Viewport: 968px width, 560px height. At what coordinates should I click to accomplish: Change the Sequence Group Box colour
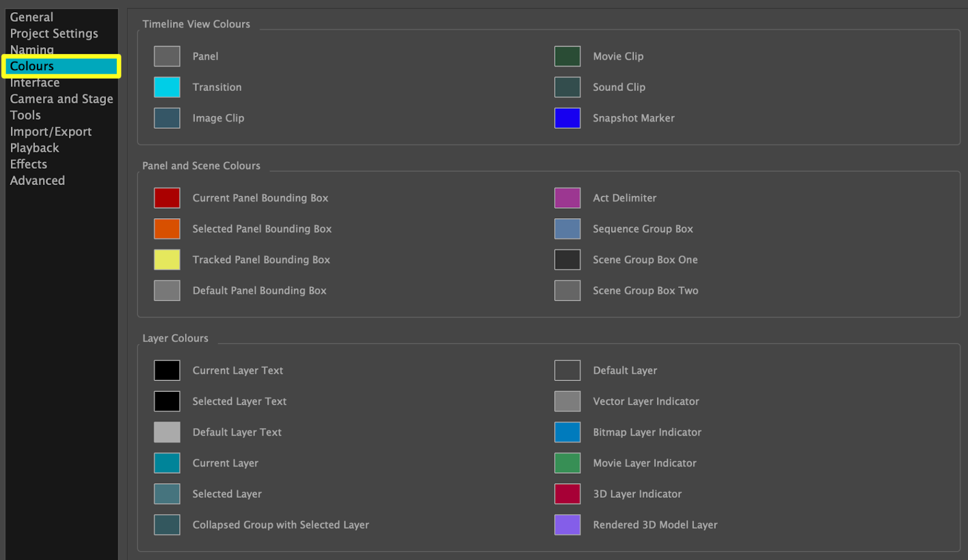pos(567,229)
